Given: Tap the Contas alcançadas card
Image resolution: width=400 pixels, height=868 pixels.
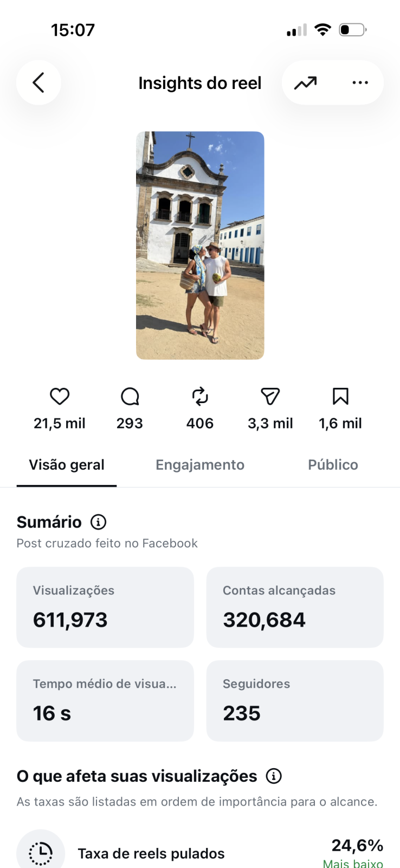Looking at the screenshot, I should click(x=295, y=607).
